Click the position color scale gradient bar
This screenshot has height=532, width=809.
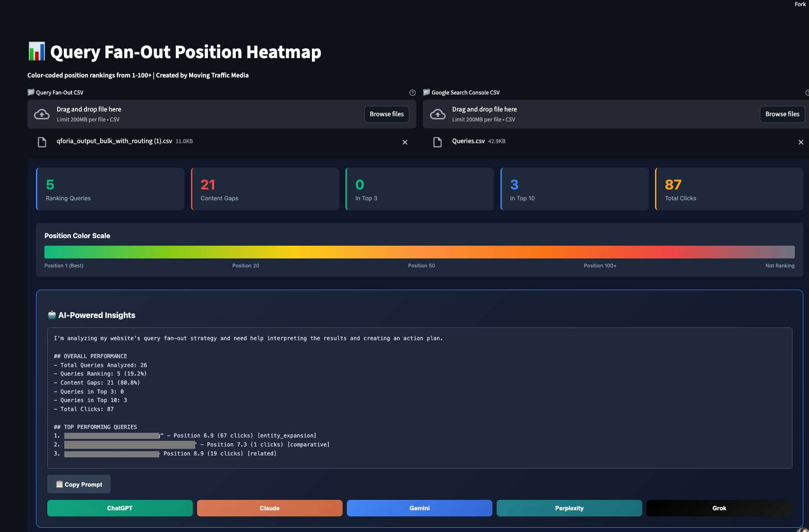click(x=420, y=252)
